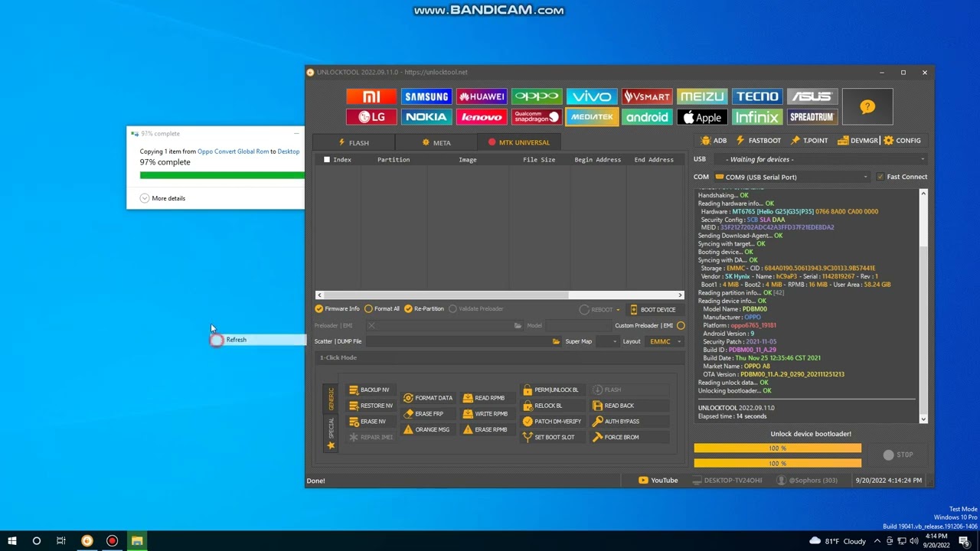Click the Sophors user account icon

(781, 481)
